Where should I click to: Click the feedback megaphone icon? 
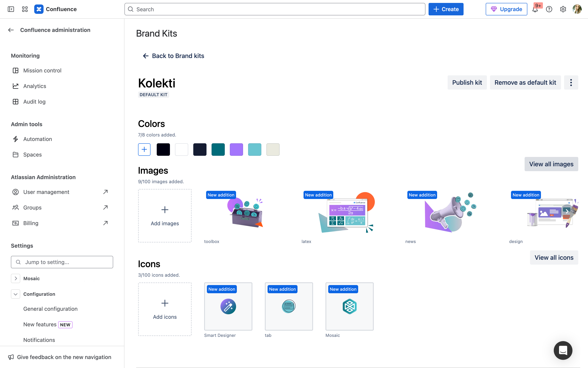click(11, 357)
